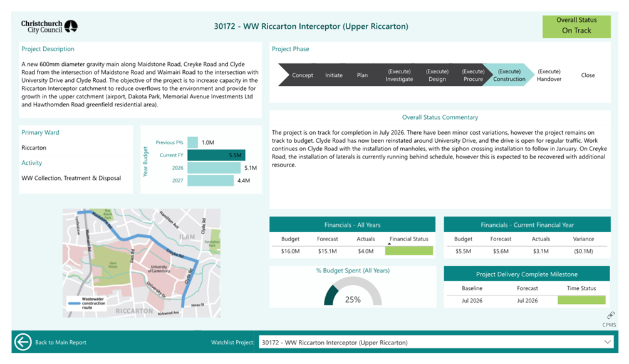Select the Concept phase step
Viewport: 629px width, 364px height.
[302, 75]
